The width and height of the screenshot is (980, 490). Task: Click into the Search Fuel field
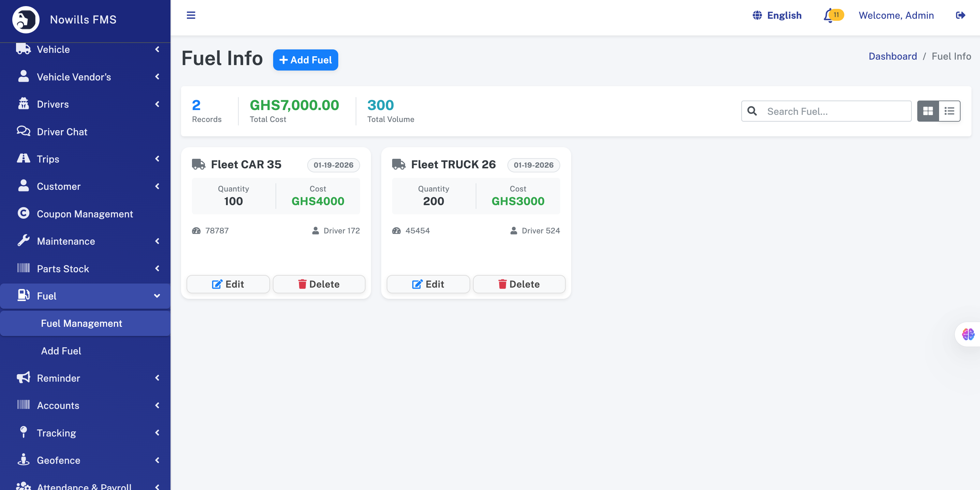836,111
